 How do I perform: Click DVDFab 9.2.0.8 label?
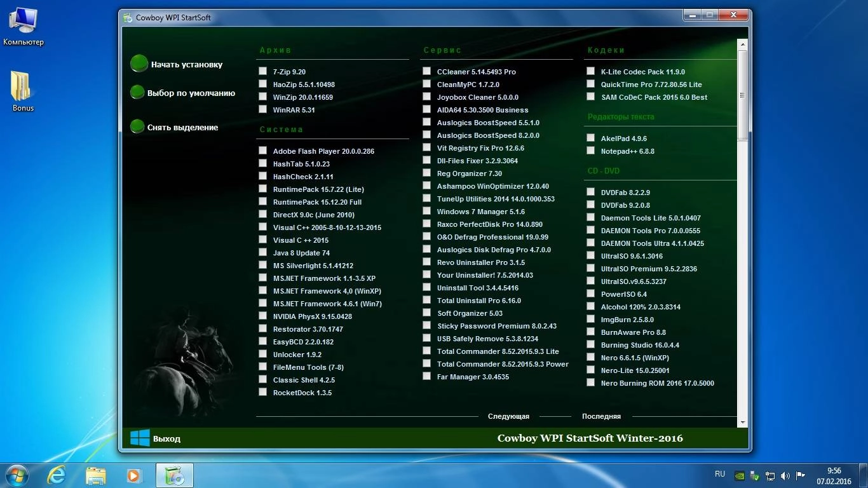625,205
